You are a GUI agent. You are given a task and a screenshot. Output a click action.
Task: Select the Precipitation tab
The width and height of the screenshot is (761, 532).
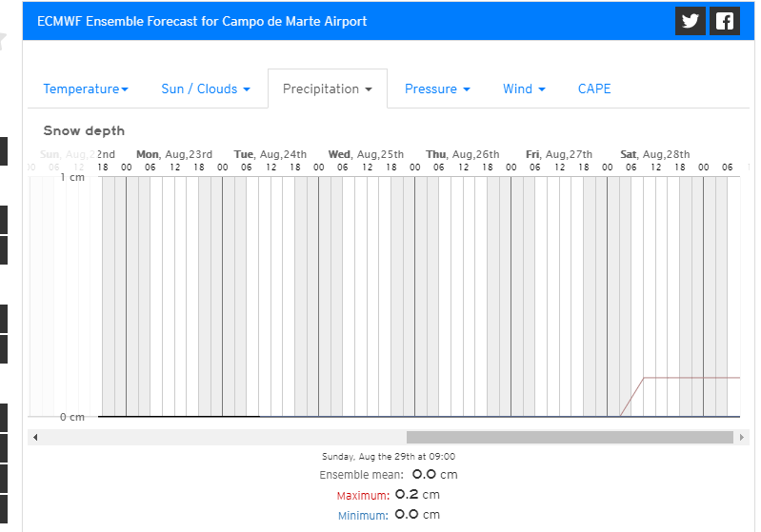(x=327, y=89)
